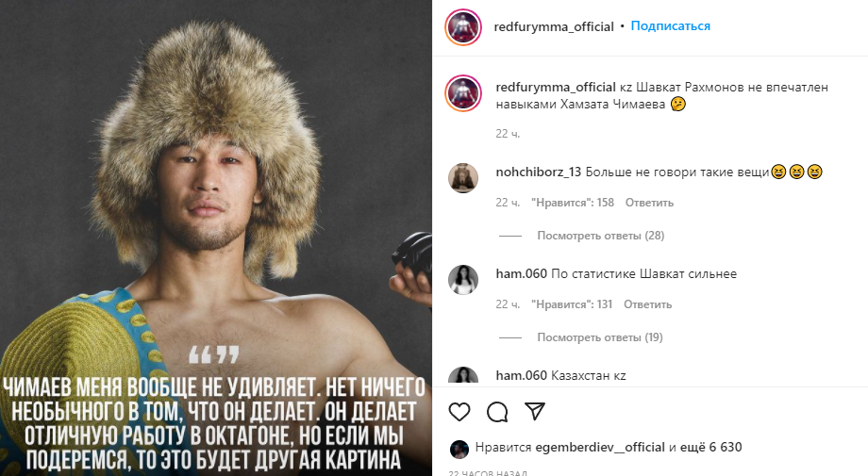Image resolution: width=868 pixels, height=476 pixels.
Task: Reply to nohchiborz_13 comment with Ответить
Action: [x=649, y=203]
